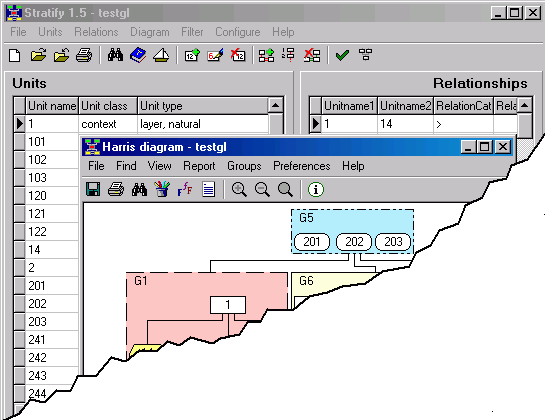Click node 1 inside group G1
The height and width of the screenshot is (420, 545).
pyautogui.click(x=228, y=305)
